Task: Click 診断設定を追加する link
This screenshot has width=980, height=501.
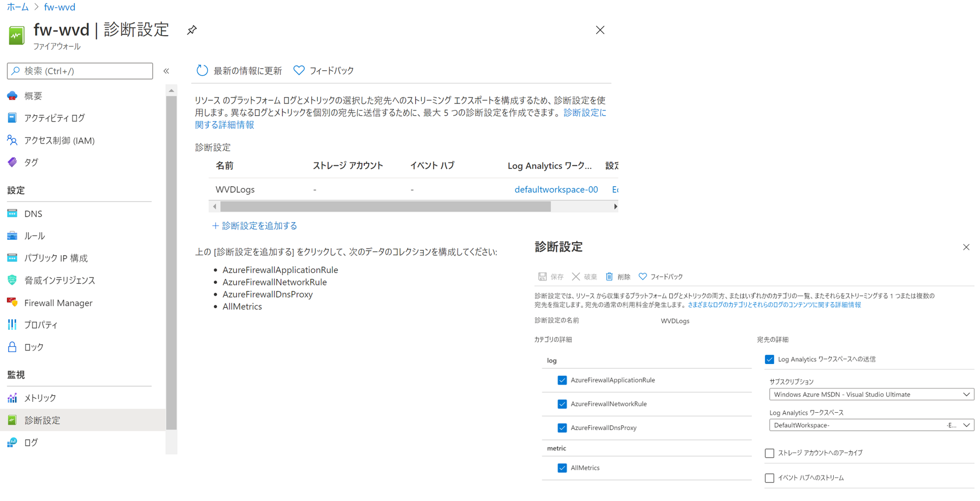Action: click(x=254, y=226)
